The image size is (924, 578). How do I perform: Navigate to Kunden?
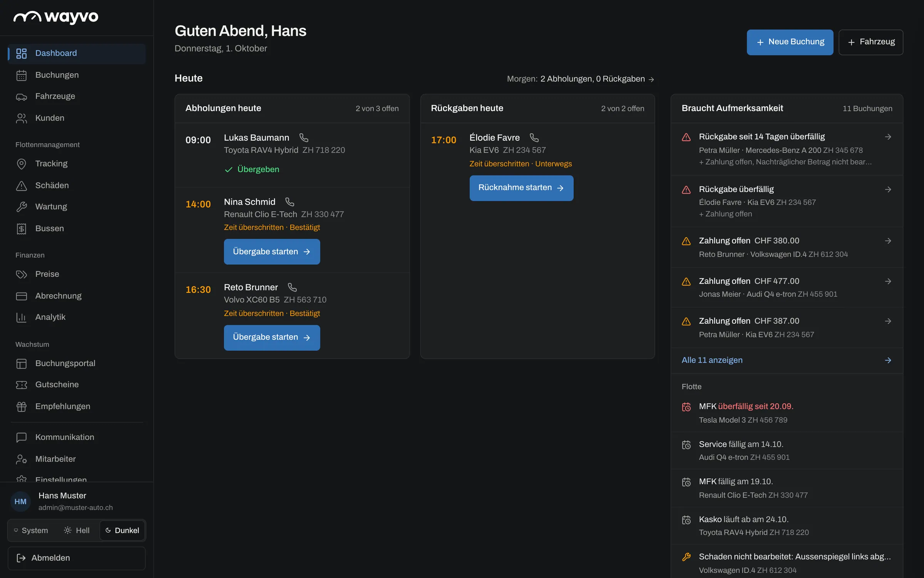tap(77, 118)
